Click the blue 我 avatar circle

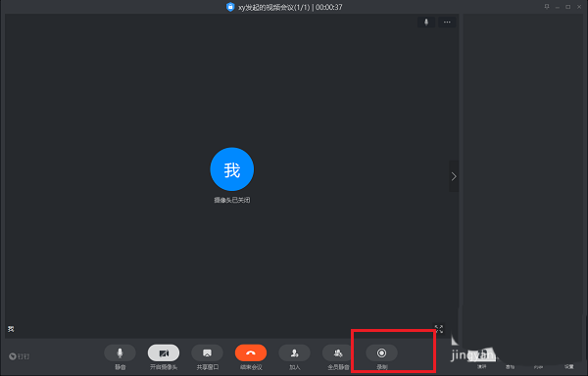coord(232,169)
